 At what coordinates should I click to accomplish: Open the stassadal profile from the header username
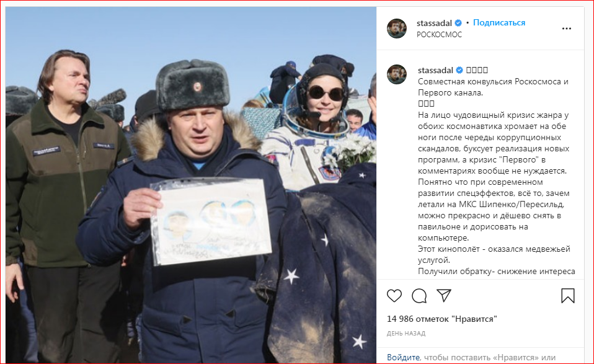434,23
